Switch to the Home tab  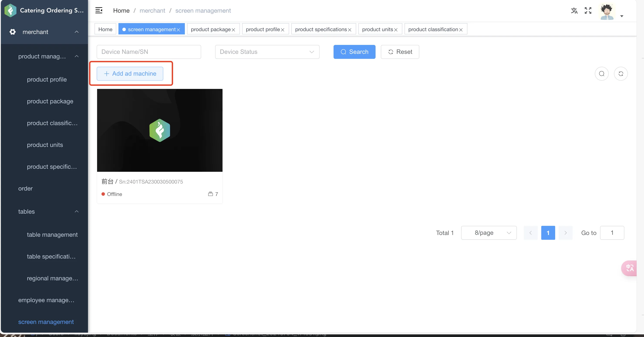105,29
